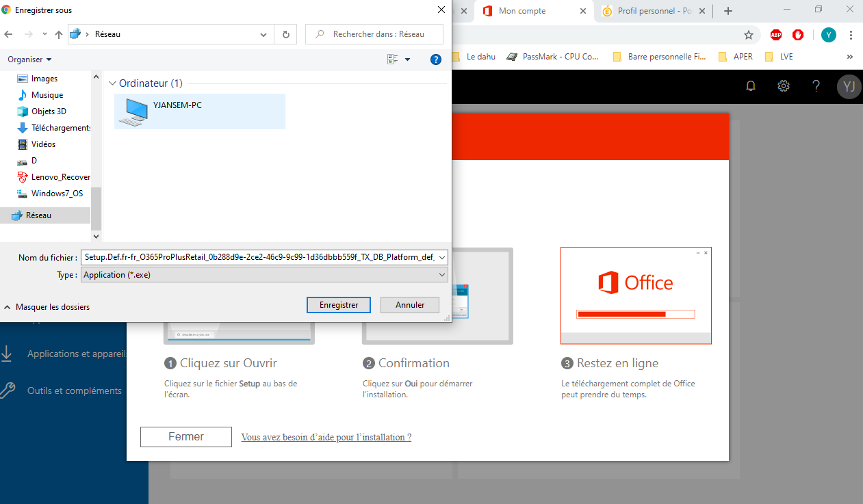Open the LVE bookmark folder
Viewport: 863px width, 504px height.
coord(779,57)
